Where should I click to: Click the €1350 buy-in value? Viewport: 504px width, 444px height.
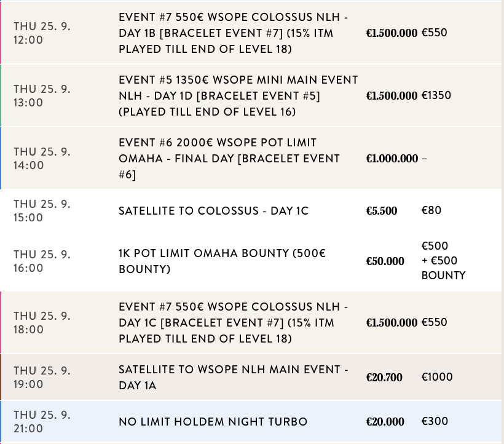coord(436,95)
